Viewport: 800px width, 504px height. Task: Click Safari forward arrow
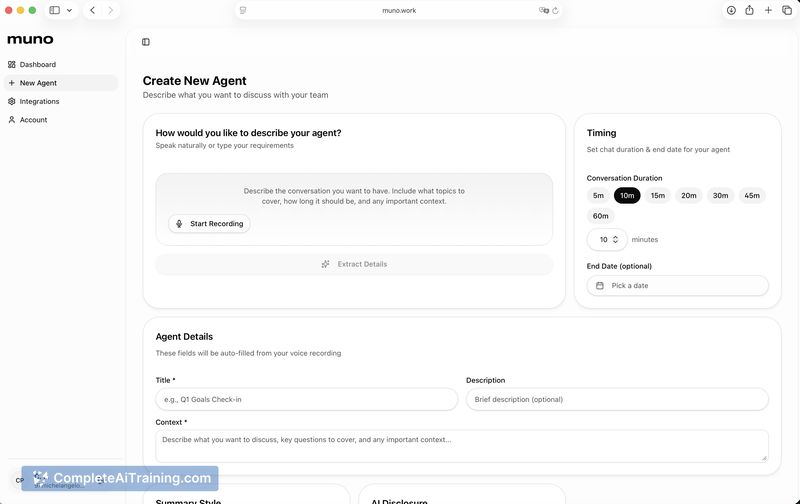point(110,10)
